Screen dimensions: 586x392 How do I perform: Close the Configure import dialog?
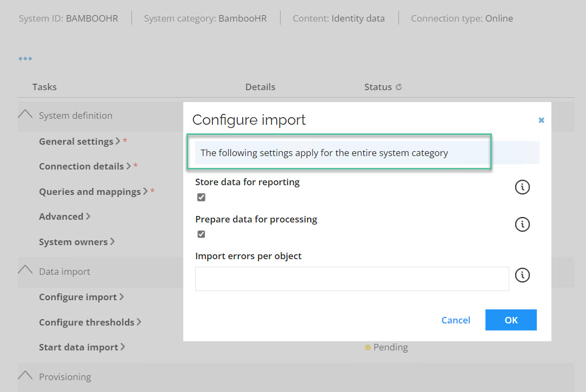[x=541, y=120]
